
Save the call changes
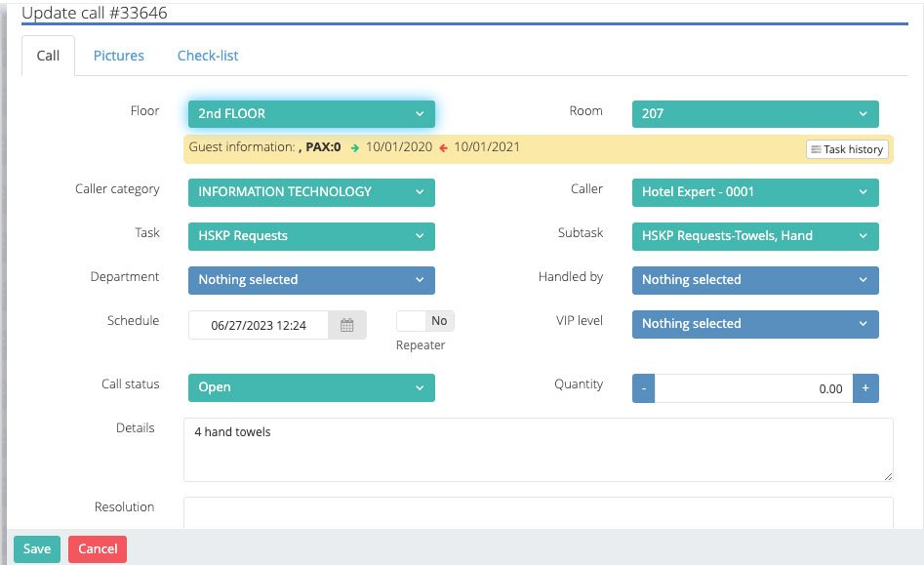tap(37, 548)
